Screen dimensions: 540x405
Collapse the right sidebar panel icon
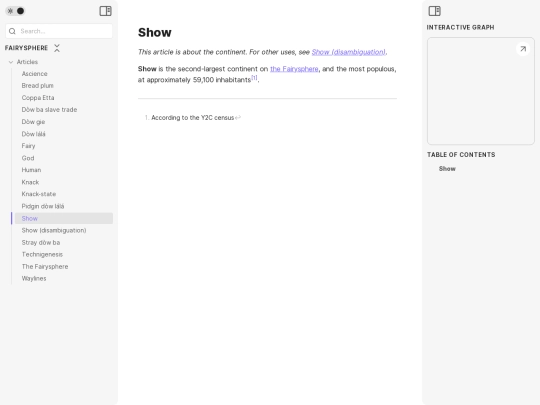coord(435,11)
